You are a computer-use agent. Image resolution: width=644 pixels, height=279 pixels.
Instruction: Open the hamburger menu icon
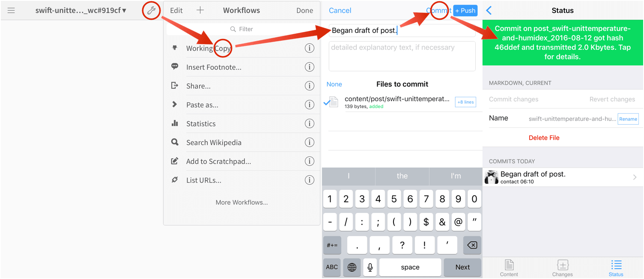pyautogui.click(x=11, y=10)
